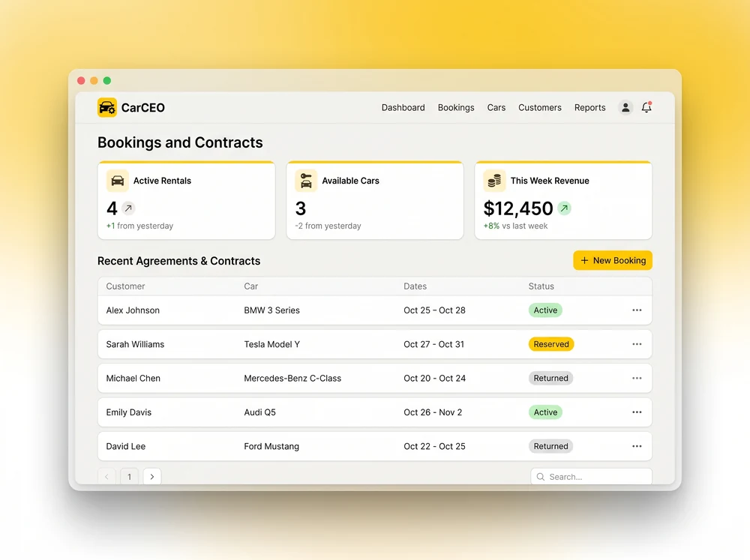Click dates Oct 20 - Oct 24
750x560 pixels.
[435, 379]
